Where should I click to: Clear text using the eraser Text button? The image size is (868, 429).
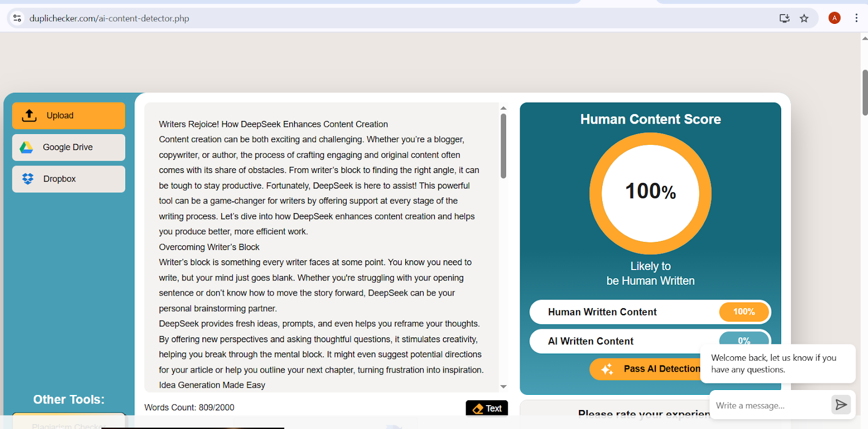487,408
